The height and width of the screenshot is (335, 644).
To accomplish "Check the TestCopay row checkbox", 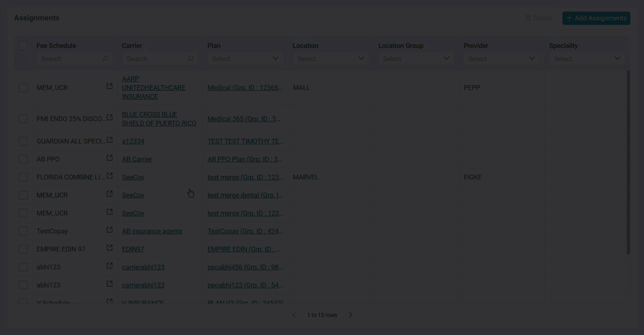I will tap(23, 231).
